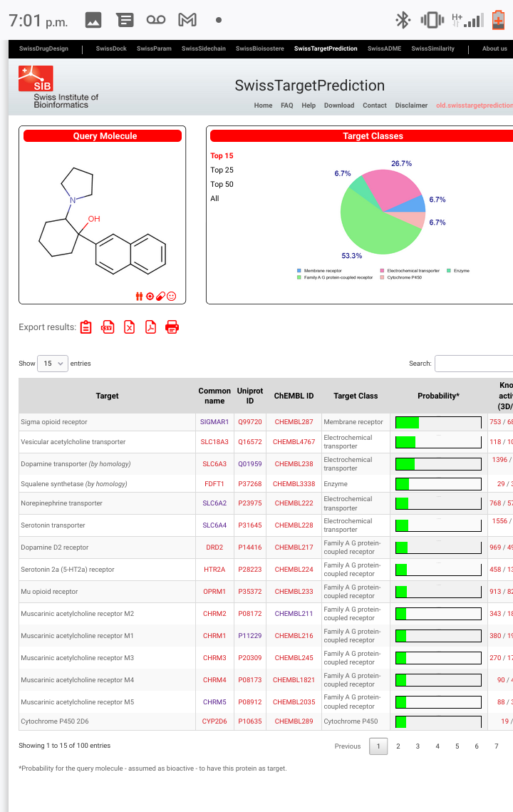The height and width of the screenshot is (812, 513).
Task: Open SwissSidechain from top navigation
Action: tap(204, 48)
